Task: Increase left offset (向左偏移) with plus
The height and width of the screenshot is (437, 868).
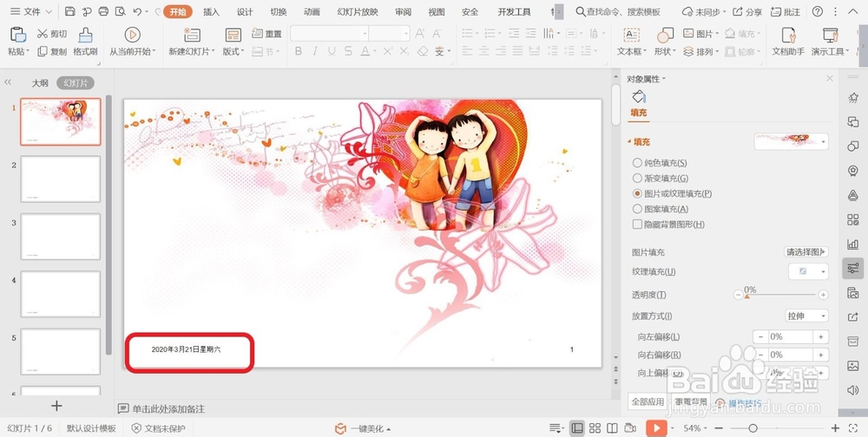Action: tap(821, 336)
